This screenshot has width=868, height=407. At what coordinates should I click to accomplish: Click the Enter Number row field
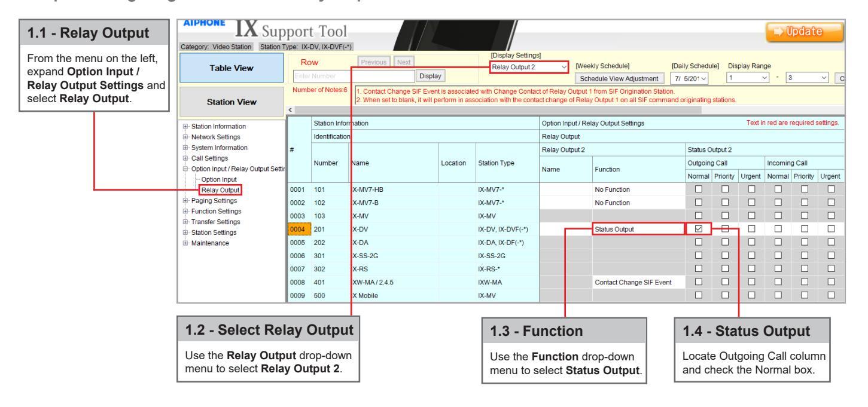click(x=354, y=76)
